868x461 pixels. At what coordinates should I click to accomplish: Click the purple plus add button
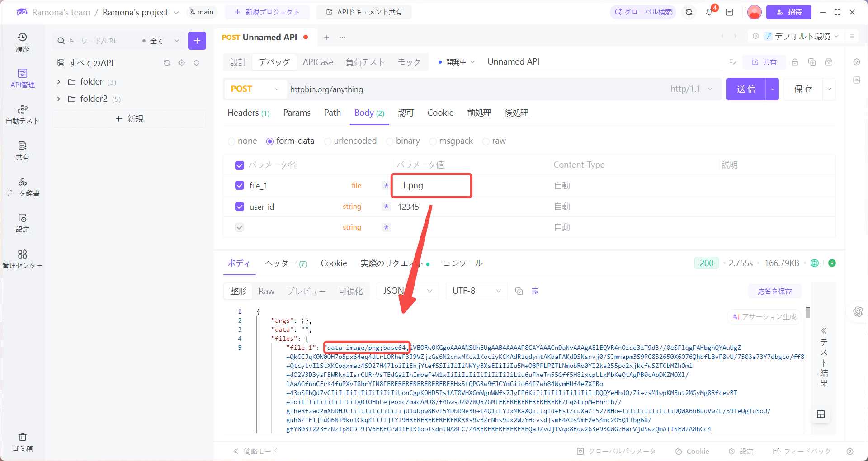tap(197, 41)
